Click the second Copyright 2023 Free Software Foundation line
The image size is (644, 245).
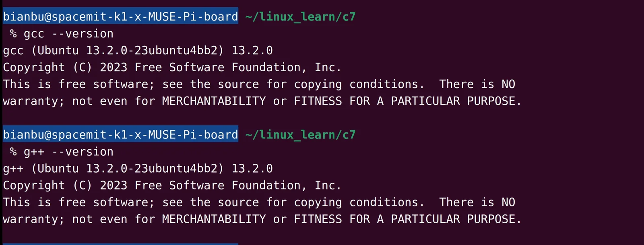tap(172, 185)
